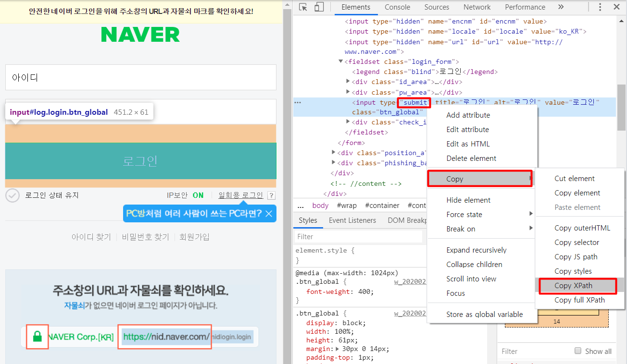
Task: Choose Copy JS path
Action: [580, 257]
